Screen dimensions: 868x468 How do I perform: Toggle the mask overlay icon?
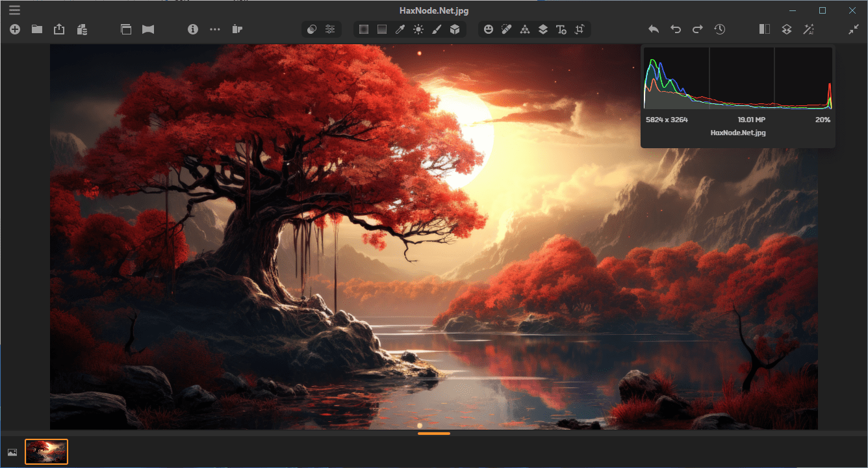[x=312, y=29]
